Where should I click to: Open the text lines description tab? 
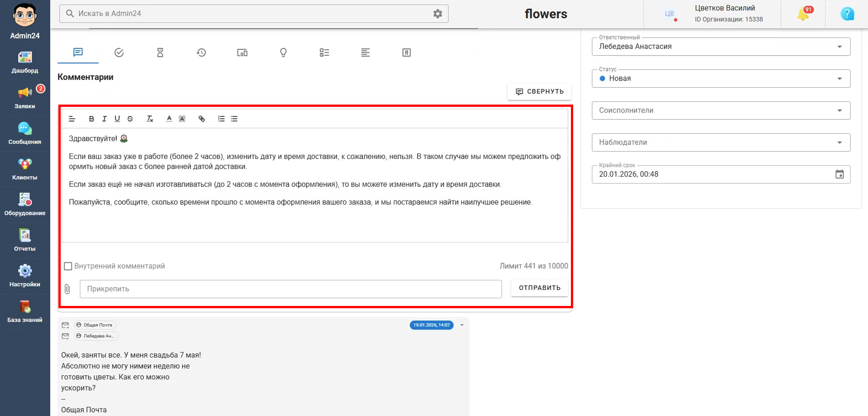(366, 53)
